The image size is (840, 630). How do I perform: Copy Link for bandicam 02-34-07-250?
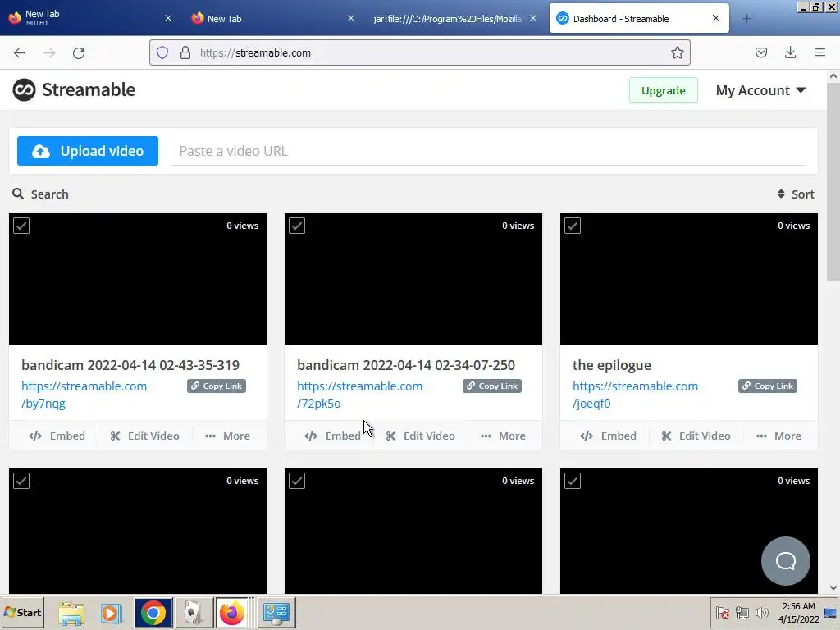tap(492, 386)
